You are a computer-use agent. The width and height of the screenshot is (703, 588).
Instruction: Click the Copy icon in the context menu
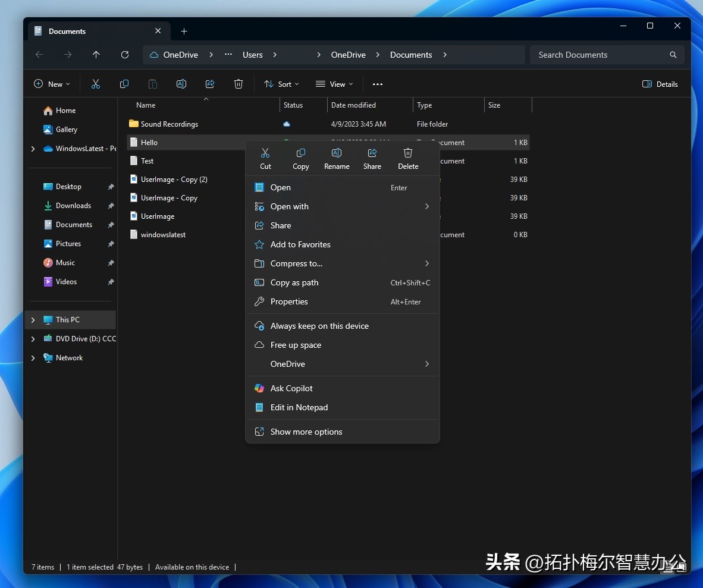coord(301,153)
